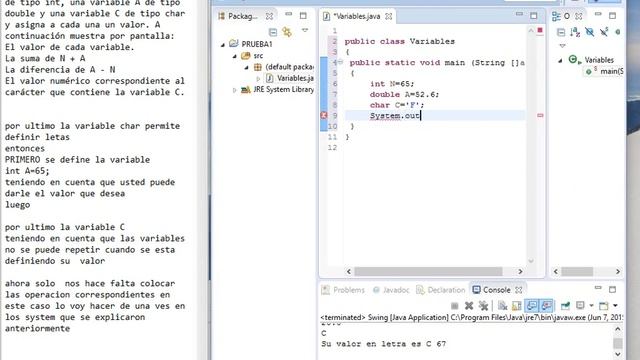This screenshot has height=360, width=640.
Task: Click the Outline horizontal scrollbar thumb
Action: (577, 271)
